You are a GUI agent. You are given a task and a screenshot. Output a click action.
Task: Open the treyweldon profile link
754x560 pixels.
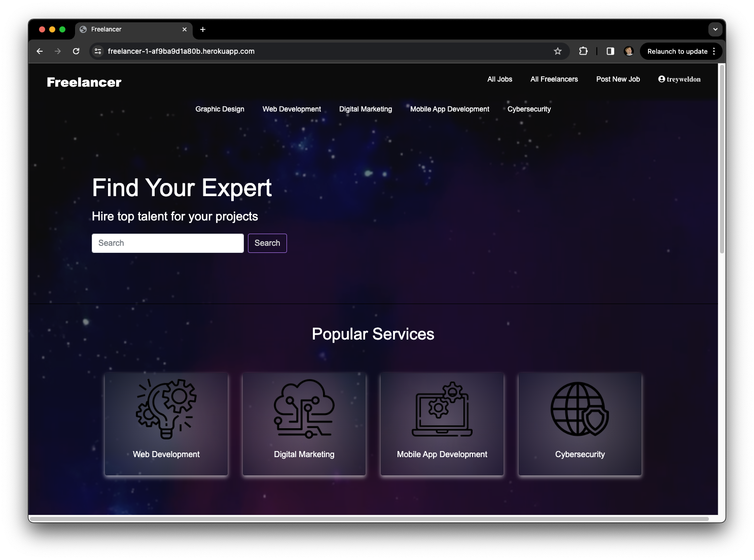679,79
